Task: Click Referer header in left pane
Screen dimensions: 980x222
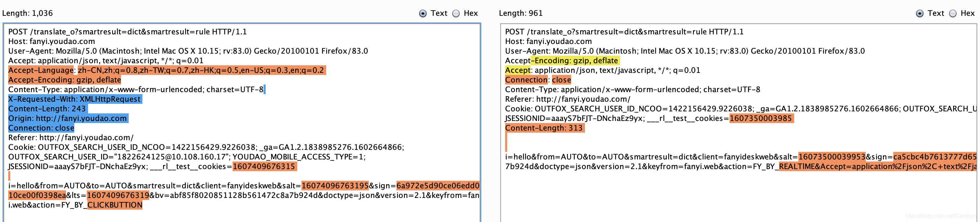Action: (71, 137)
